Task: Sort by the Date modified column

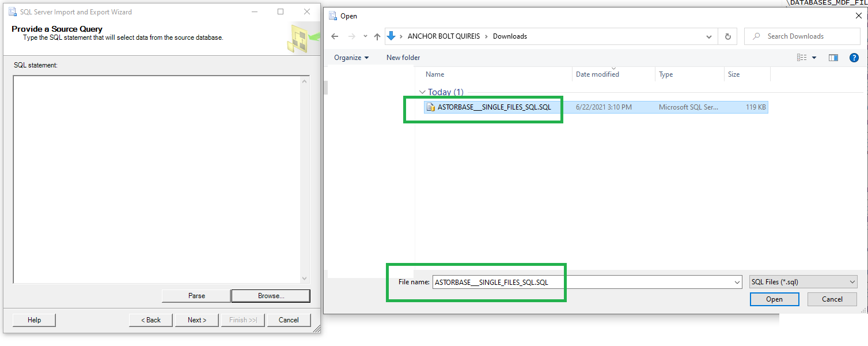Action: click(597, 74)
